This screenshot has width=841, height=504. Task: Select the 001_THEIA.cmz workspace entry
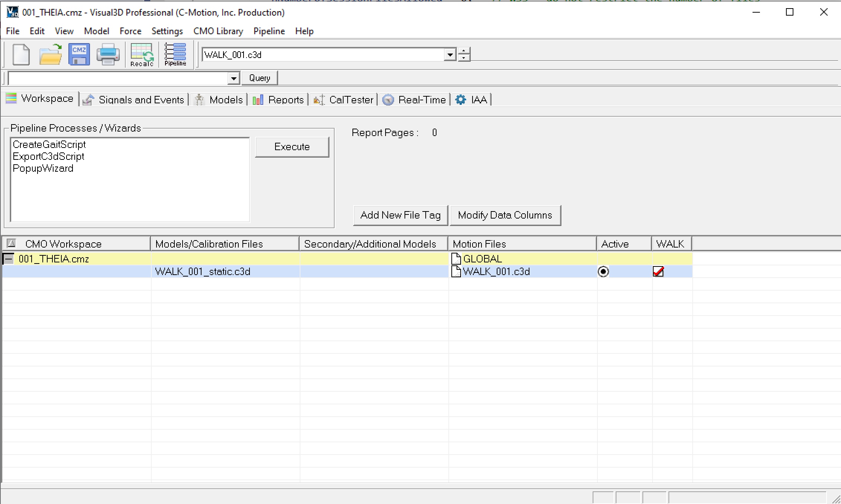coord(54,259)
